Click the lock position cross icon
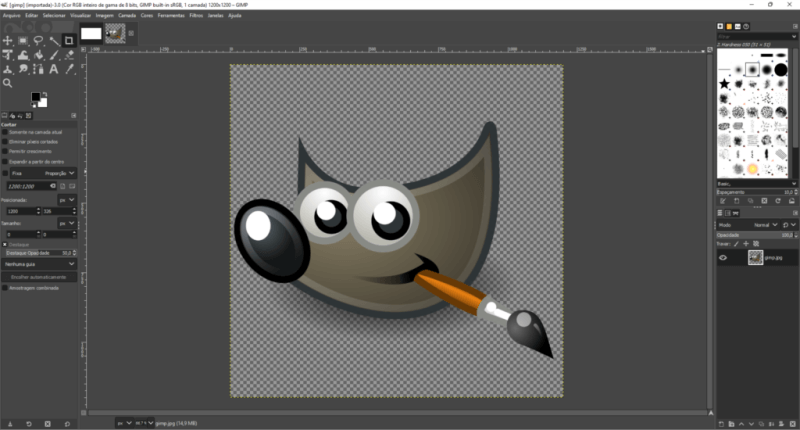 point(746,244)
